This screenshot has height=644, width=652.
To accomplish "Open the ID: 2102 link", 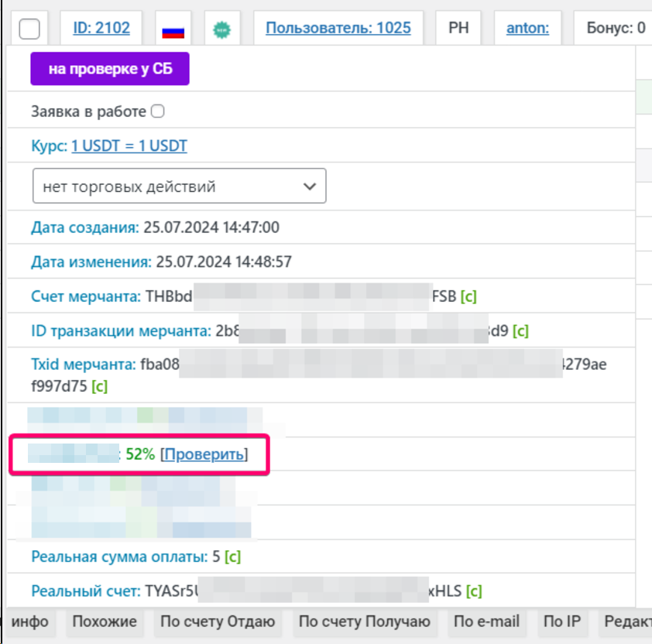I will pos(101,29).
